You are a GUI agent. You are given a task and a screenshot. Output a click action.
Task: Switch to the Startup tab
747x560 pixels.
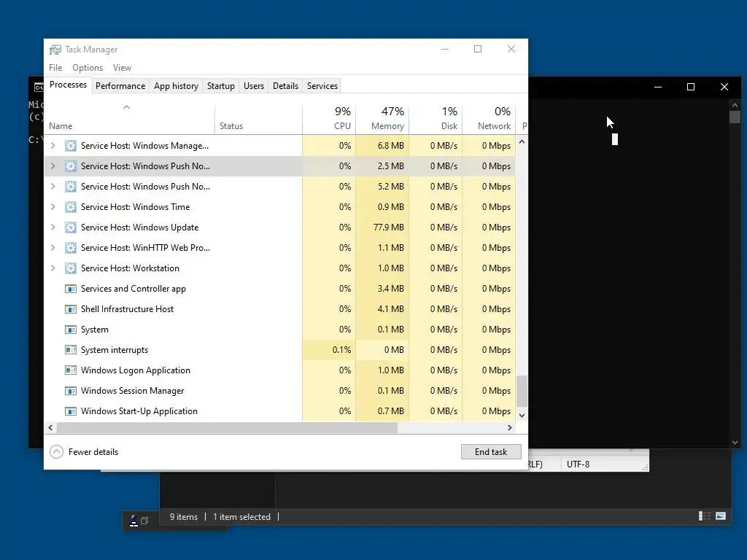point(220,86)
